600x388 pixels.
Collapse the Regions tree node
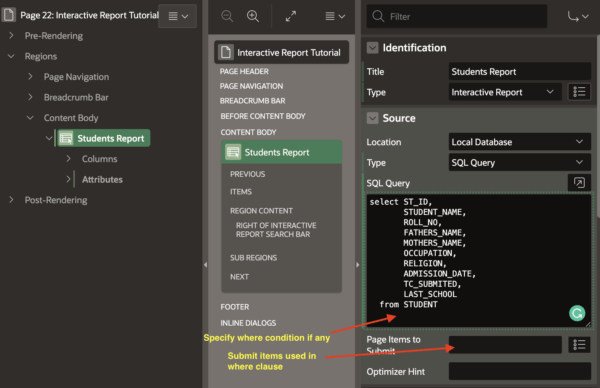click(x=11, y=56)
